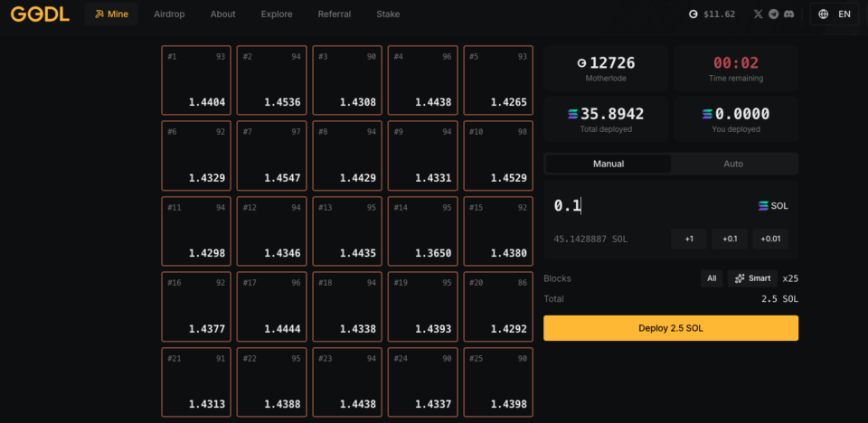Open the X (Twitter) social link
Screen dimensions: 868x423
coord(758,14)
